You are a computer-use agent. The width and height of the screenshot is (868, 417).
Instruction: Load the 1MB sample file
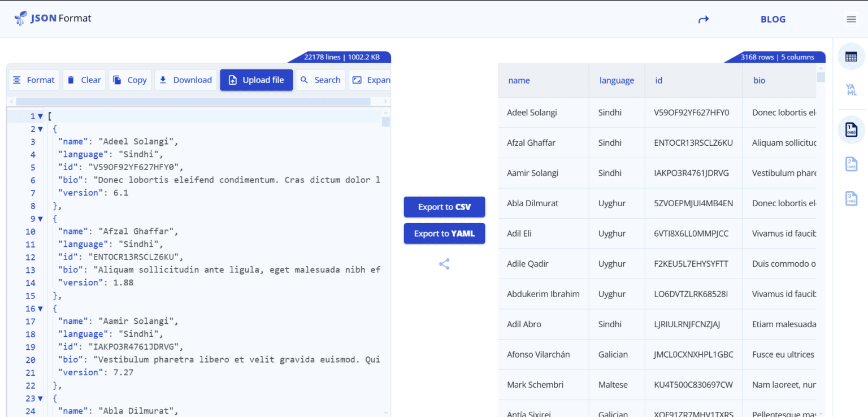tap(851, 129)
